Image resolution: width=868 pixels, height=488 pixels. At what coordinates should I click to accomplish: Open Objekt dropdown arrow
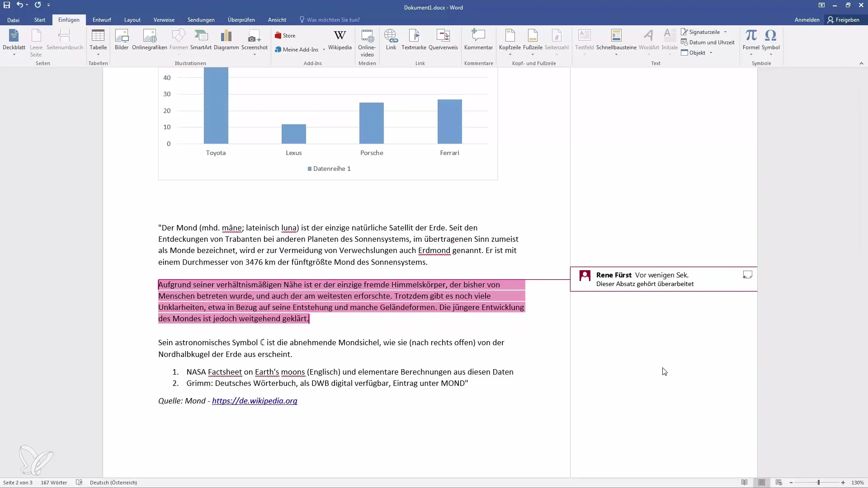click(x=711, y=53)
